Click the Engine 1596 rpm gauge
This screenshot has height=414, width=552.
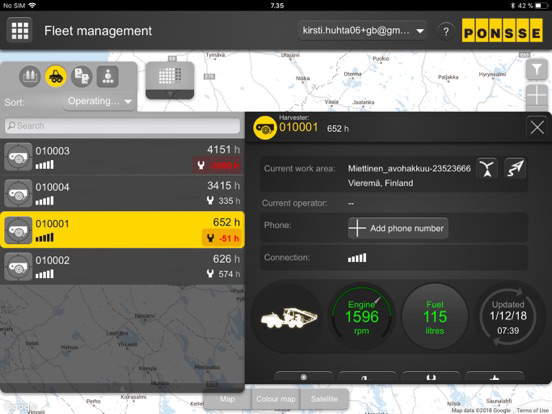[362, 317]
